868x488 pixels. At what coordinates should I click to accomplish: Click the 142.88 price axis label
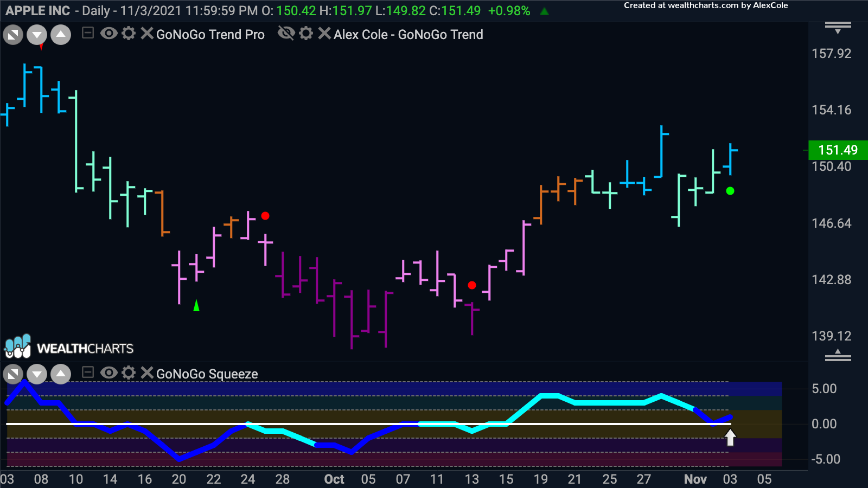(x=832, y=280)
